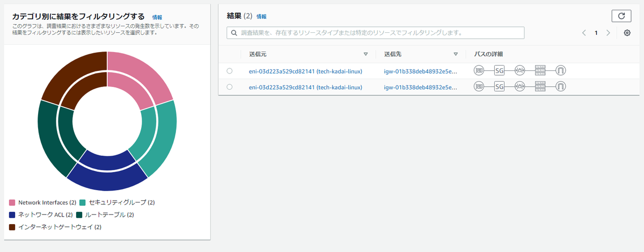Click network ACL icon in second result path
Viewport: 644px width, 252px height.
[519, 87]
